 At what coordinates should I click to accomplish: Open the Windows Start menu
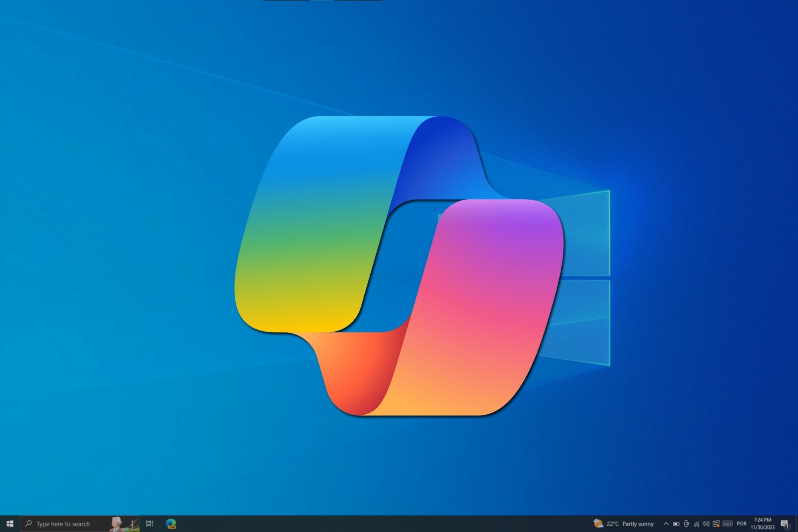pos(10,524)
